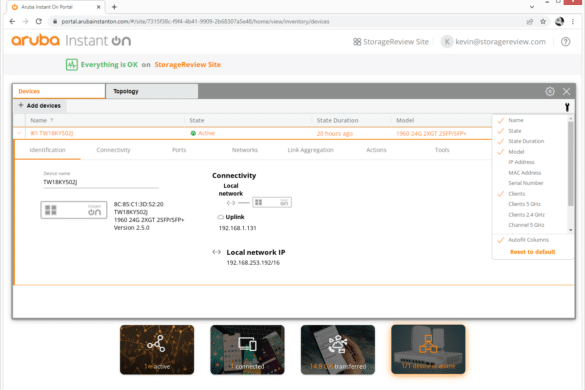The width and height of the screenshot is (585, 390).
Task: Click the Uplink cloud icon
Action: pyautogui.click(x=220, y=217)
